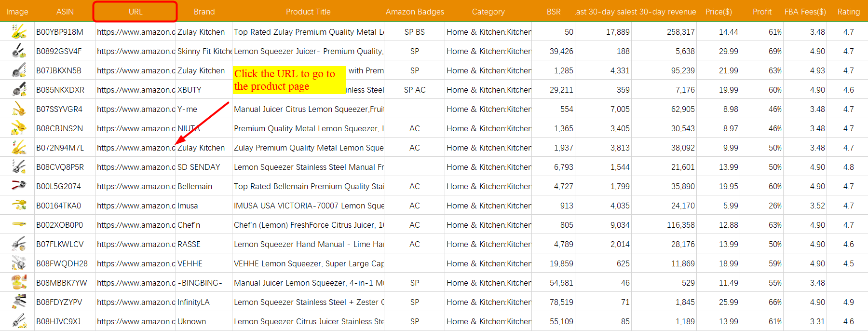Click the product image in row B07JBKXN5B

19,70
